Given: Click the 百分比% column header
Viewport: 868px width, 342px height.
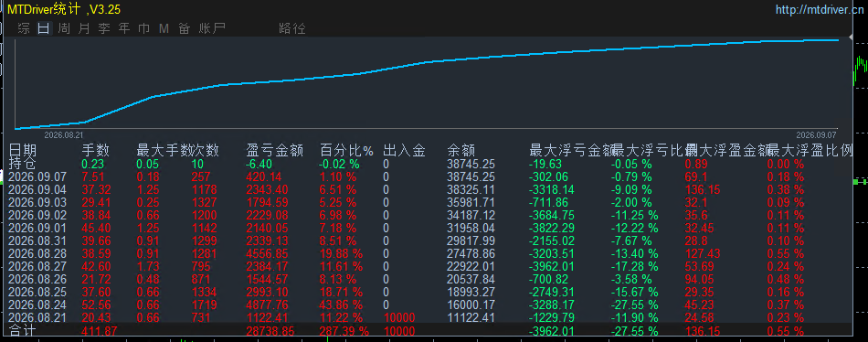Looking at the screenshot, I should [347, 150].
